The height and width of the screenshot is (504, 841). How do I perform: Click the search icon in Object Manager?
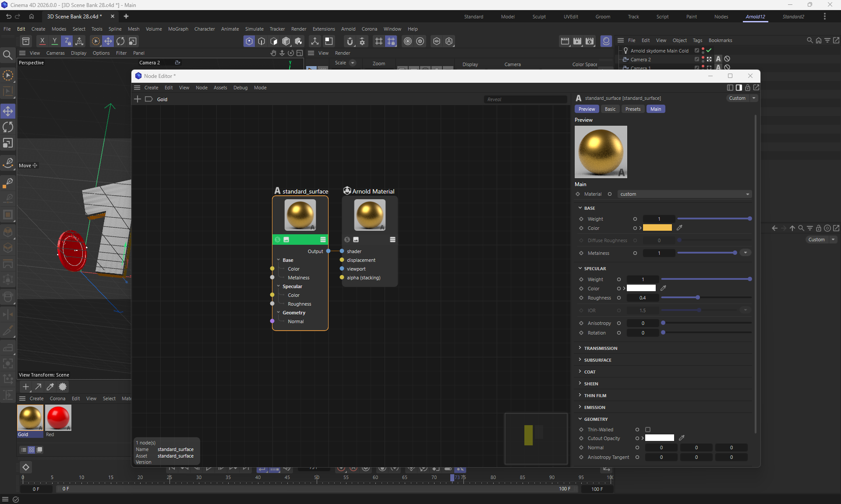pos(809,40)
